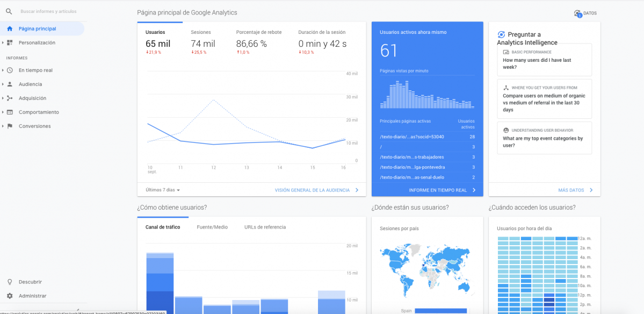Screen dimensions: 644x314
Task: Select the Sesiones metric tab
Action: [203, 42]
